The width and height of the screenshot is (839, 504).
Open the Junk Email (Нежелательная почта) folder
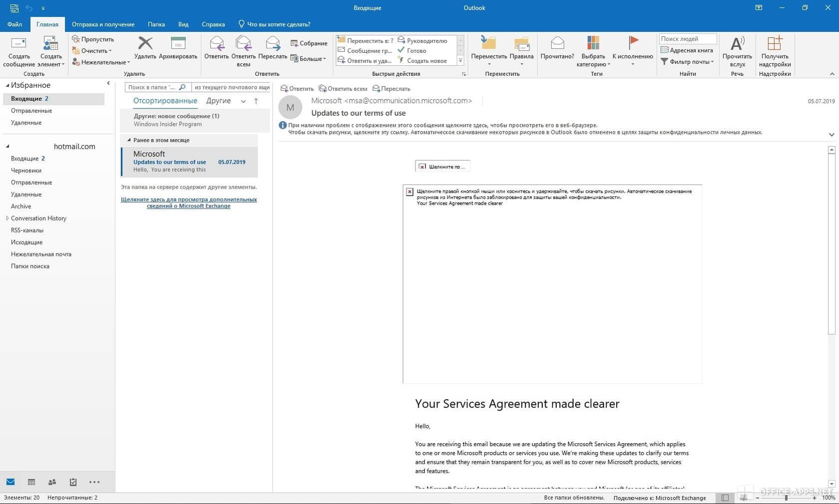41,254
